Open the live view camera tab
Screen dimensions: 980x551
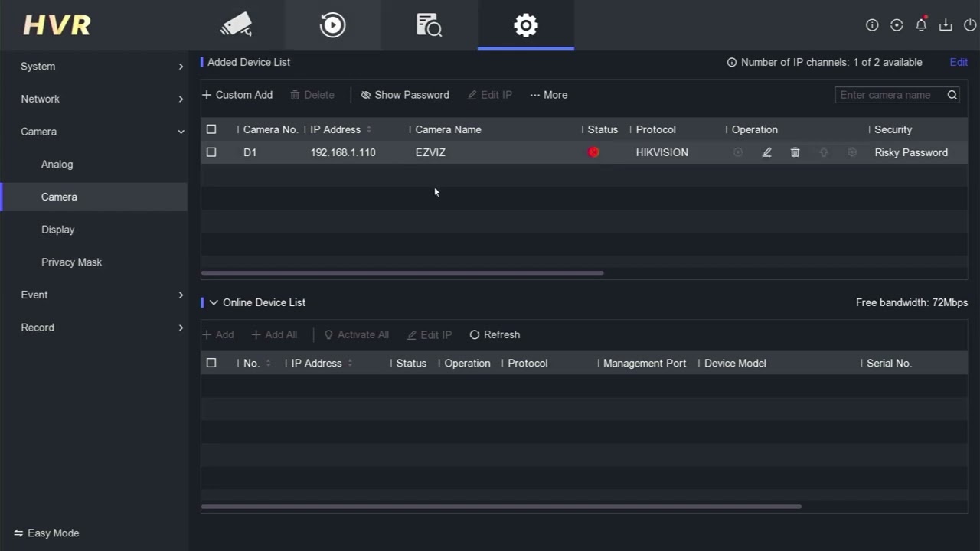tap(236, 24)
